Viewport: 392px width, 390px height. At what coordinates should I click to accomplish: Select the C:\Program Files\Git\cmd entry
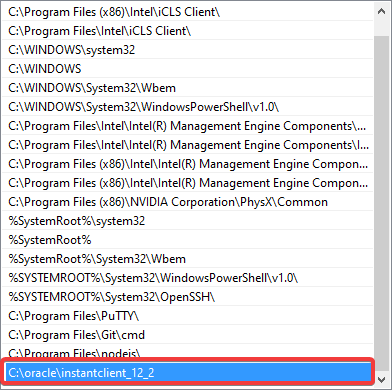click(187, 335)
